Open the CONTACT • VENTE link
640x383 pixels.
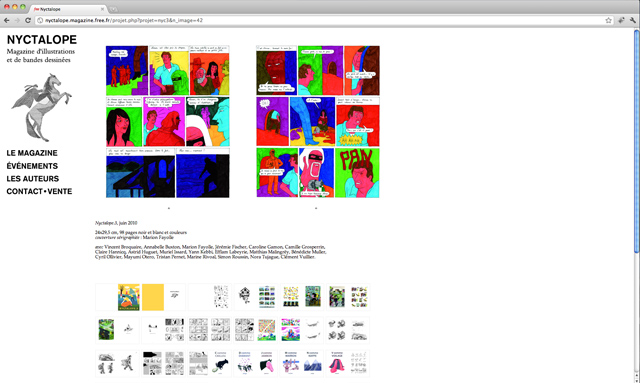pyautogui.click(x=39, y=191)
